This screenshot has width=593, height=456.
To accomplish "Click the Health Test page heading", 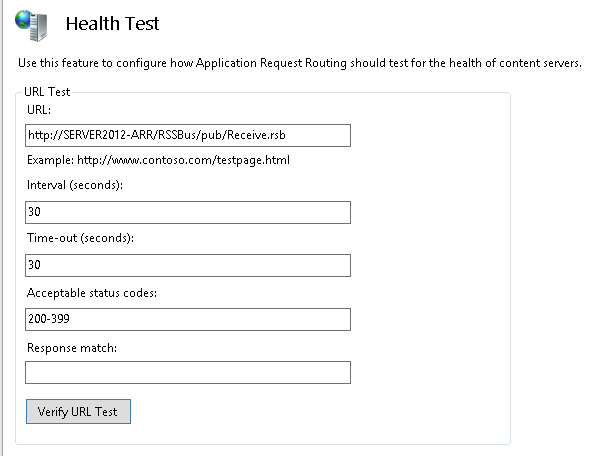I will tap(112, 24).
